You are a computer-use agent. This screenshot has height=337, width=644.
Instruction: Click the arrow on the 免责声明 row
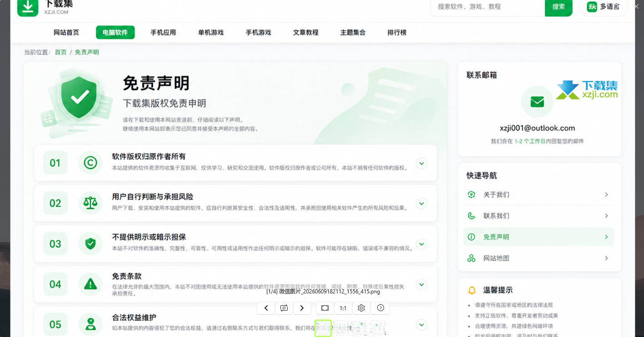(606, 237)
